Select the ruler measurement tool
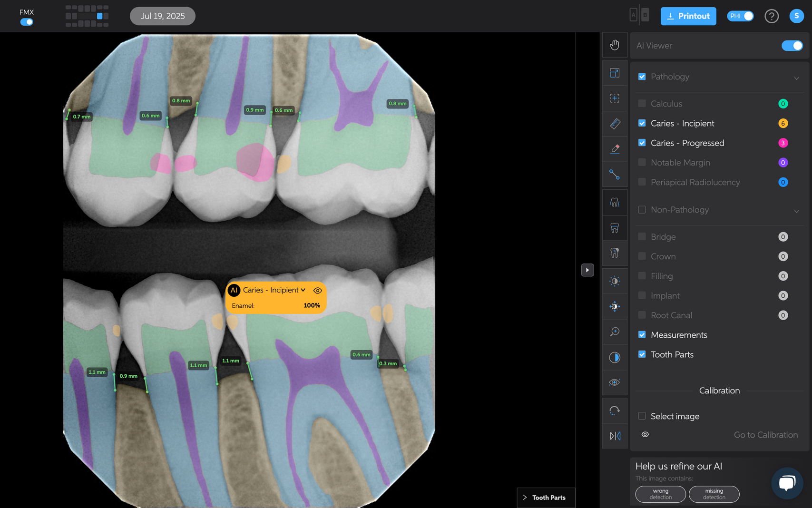812x508 pixels. pos(615,124)
